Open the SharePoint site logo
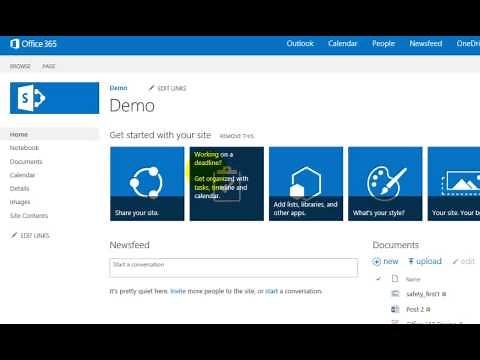Image resolution: width=480 pixels, height=360 pixels. [x=54, y=98]
